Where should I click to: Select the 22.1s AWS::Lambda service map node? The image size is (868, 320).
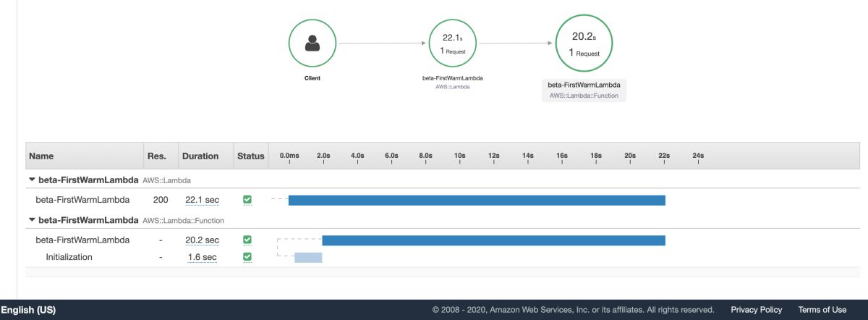pyautogui.click(x=452, y=43)
